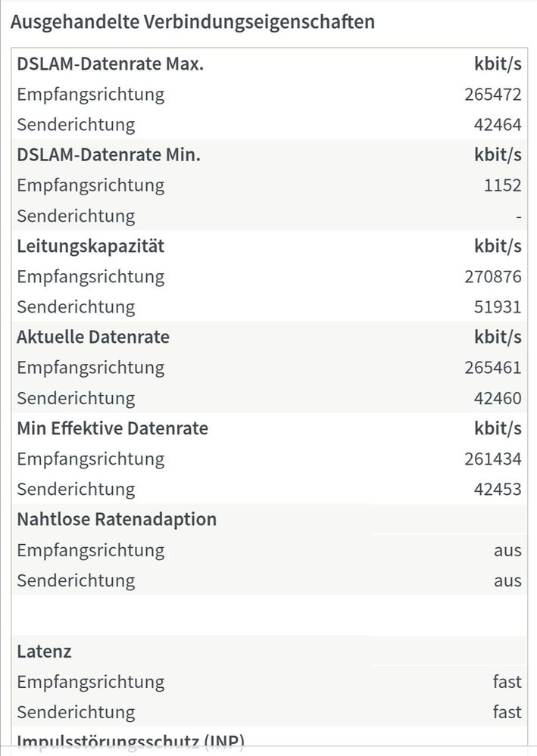Click the 'Latenz' section header

tap(45, 652)
